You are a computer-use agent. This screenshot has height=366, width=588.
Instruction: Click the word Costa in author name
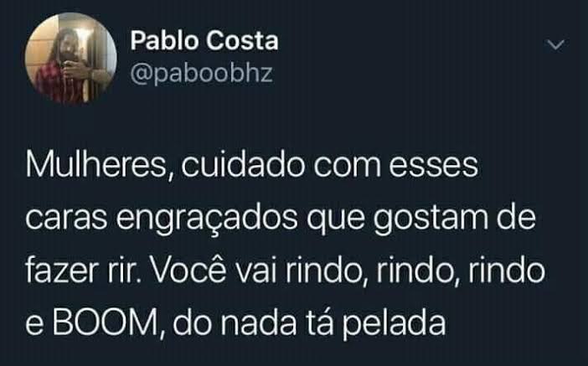[x=243, y=40]
